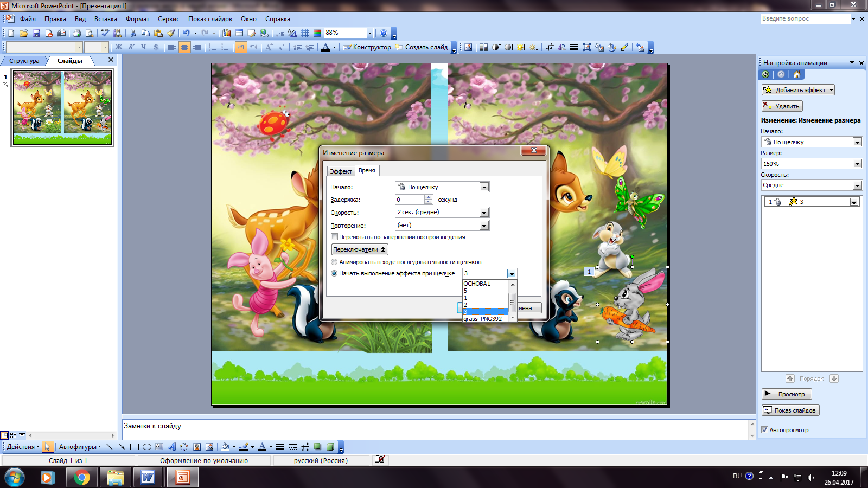868x488 pixels.
Task: Open the Показ слайдов menu
Action: 210,19
